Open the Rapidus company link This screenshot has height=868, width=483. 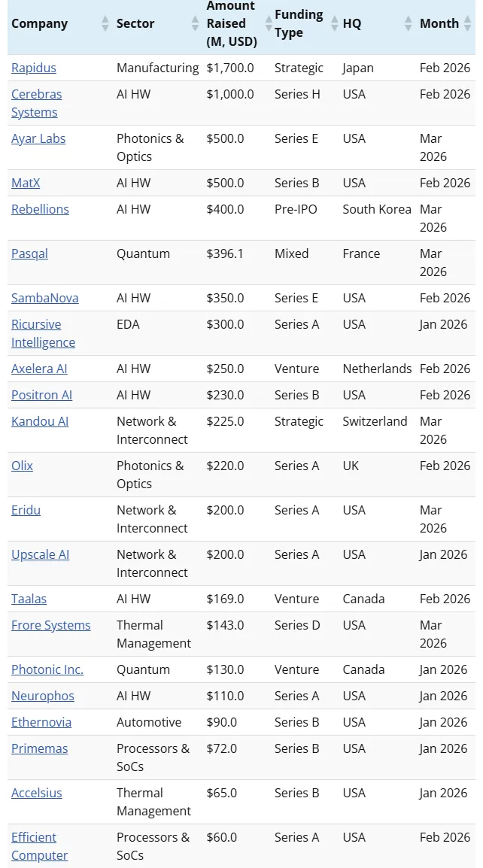click(x=34, y=68)
